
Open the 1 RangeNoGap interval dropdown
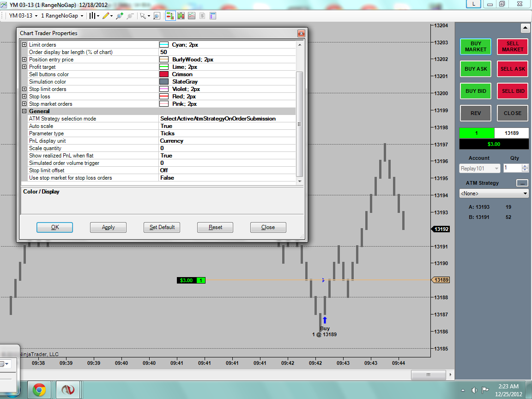tap(62, 16)
